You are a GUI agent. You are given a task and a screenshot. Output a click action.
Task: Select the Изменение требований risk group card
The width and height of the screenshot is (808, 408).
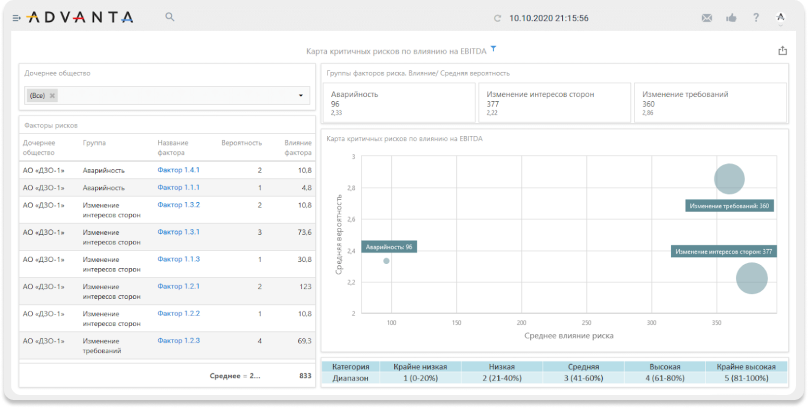(x=711, y=103)
